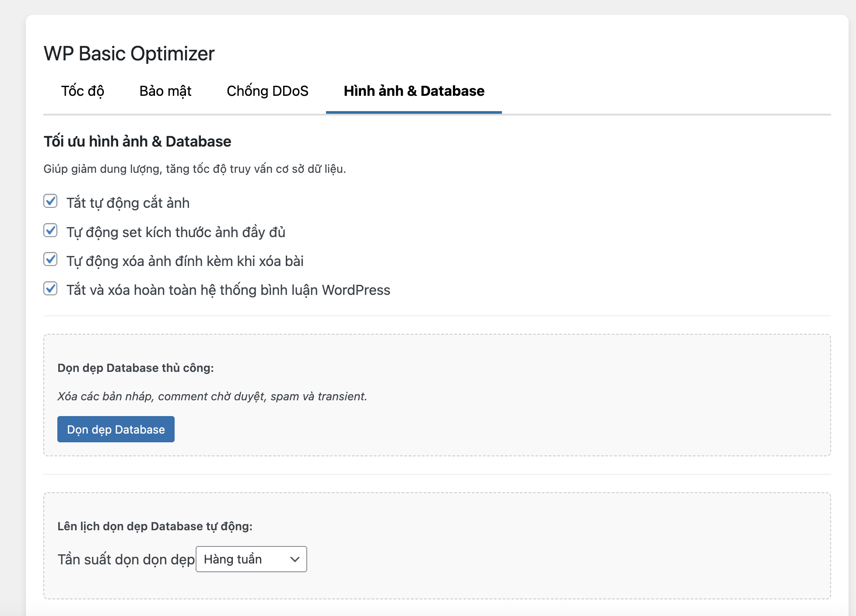This screenshot has width=856, height=616.
Task: Click the "WP Basic Optimizer" heading
Action: pos(129,53)
